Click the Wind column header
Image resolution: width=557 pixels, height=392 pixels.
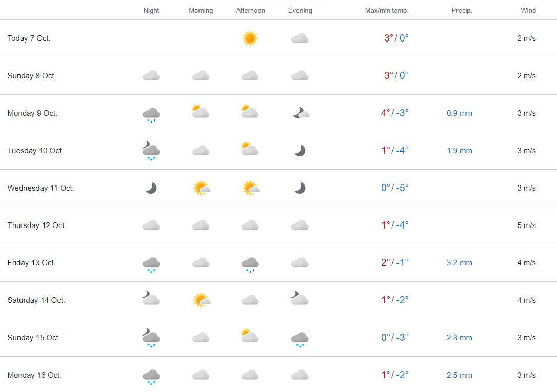pos(528,11)
